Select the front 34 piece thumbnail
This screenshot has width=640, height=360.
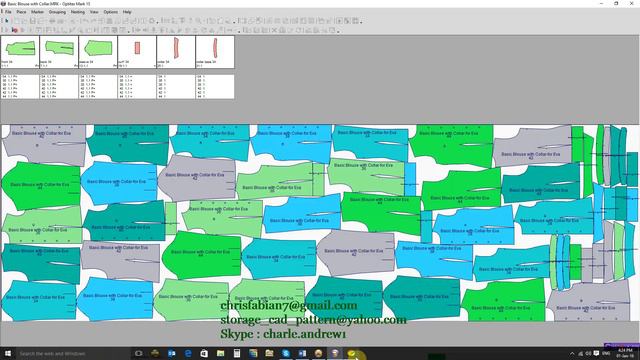pos(20,52)
